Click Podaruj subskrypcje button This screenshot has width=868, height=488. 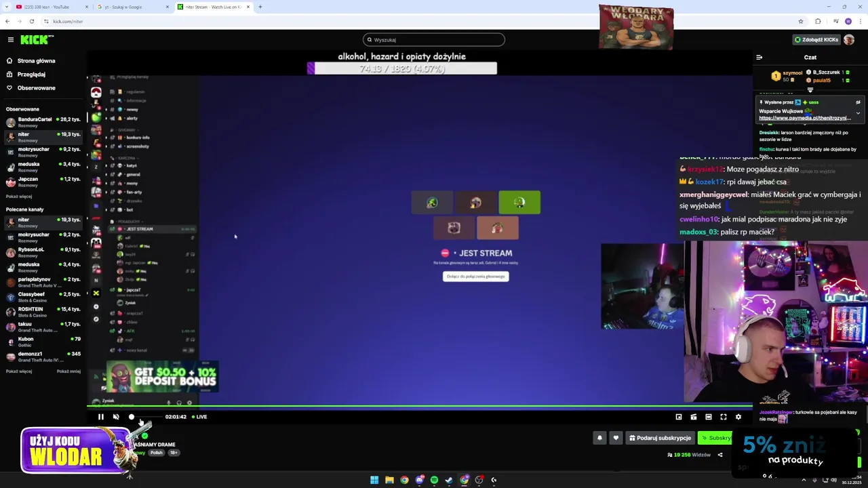[x=660, y=438]
